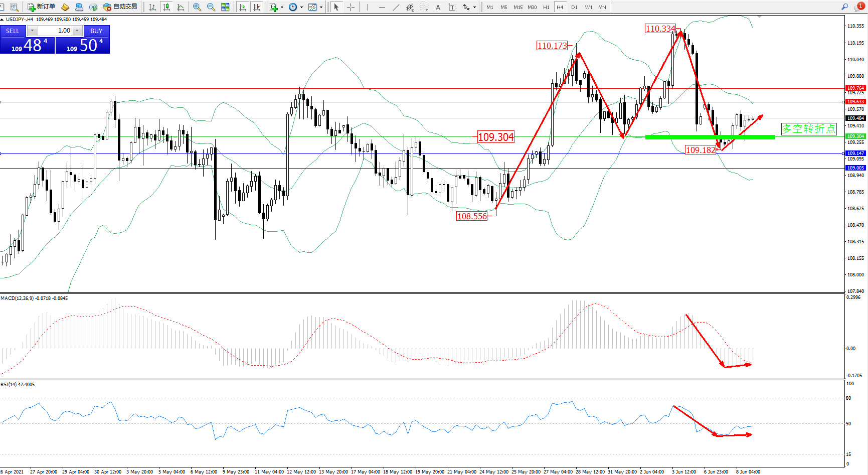Open the tile windows layout icon
The width and height of the screenshot is (868, 475).
(x=225, y=7)
